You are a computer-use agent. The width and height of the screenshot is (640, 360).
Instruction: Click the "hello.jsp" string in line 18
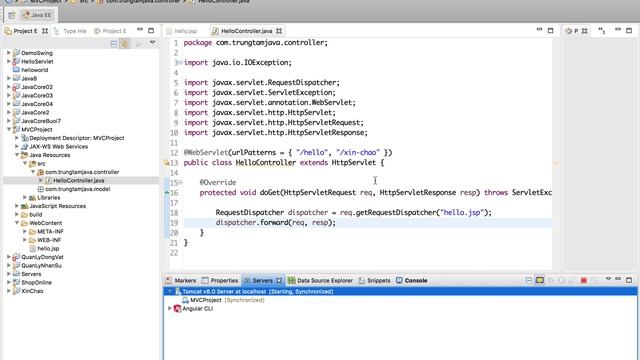click(462, 212)
